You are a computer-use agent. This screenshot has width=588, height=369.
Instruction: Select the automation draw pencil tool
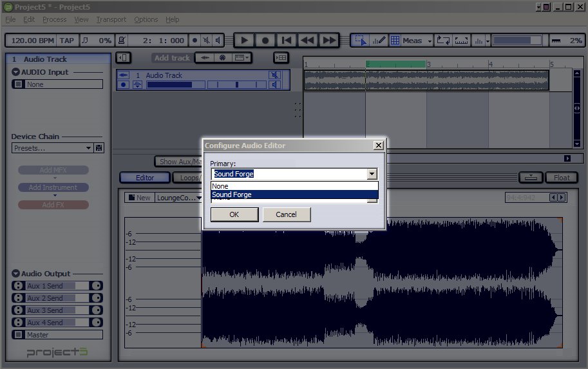379,41
